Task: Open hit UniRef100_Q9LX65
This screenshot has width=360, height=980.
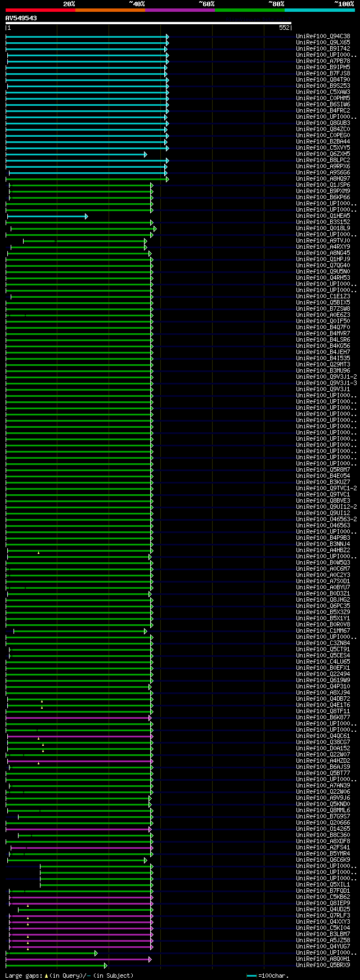Action: pyautogui.click(x=323, y=43)
